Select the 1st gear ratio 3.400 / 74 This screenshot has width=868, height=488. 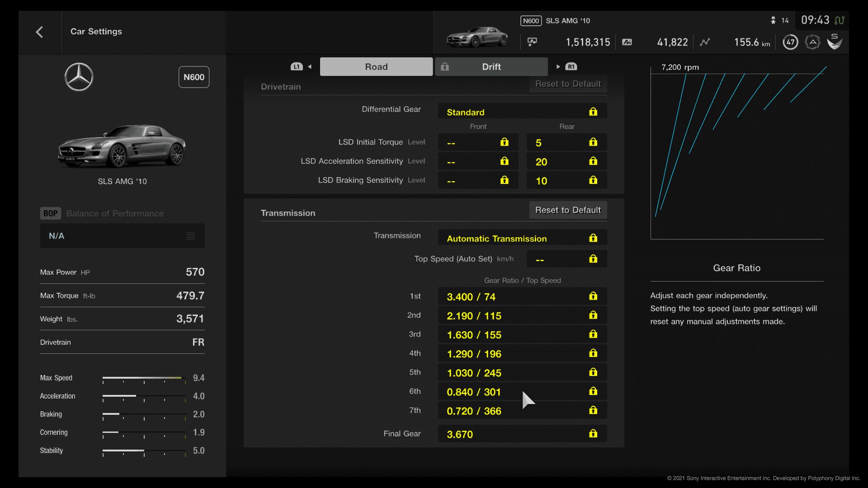[522, 296]
